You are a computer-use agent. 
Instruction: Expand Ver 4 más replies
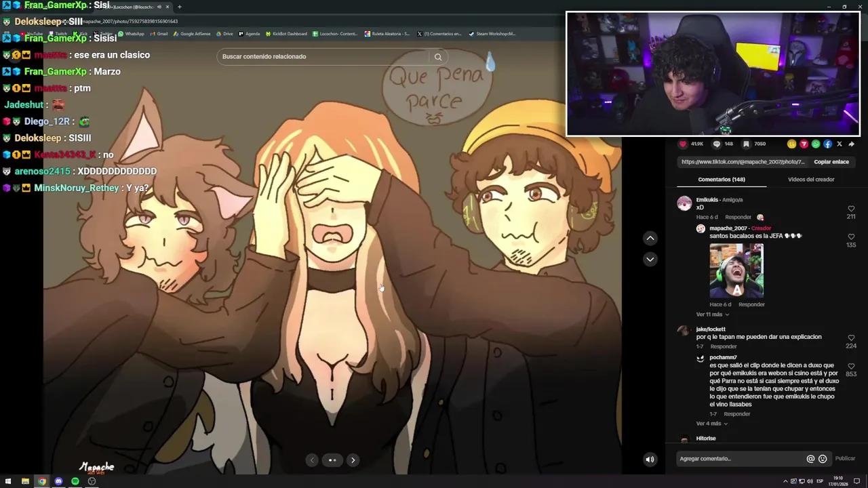point(712,424)
